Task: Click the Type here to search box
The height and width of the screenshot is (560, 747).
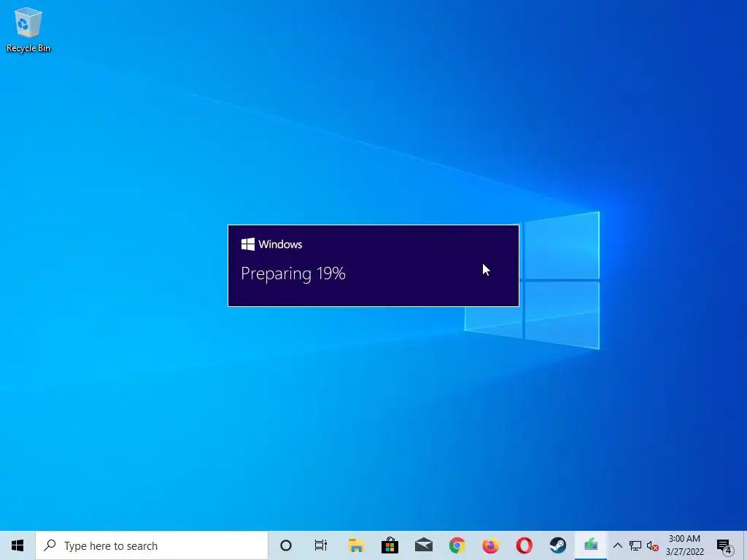Action: point(152,545)
